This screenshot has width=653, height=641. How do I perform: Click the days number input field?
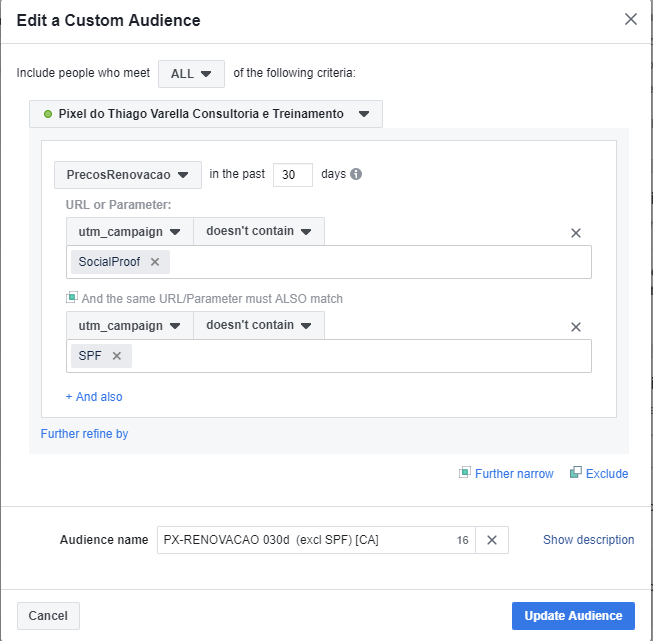coord(292,175)
